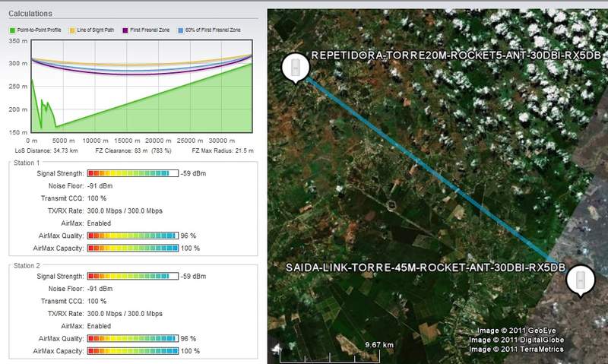
Task: Click Station 2 AirMax Capacity bar
Action: (x=132, y=351)
